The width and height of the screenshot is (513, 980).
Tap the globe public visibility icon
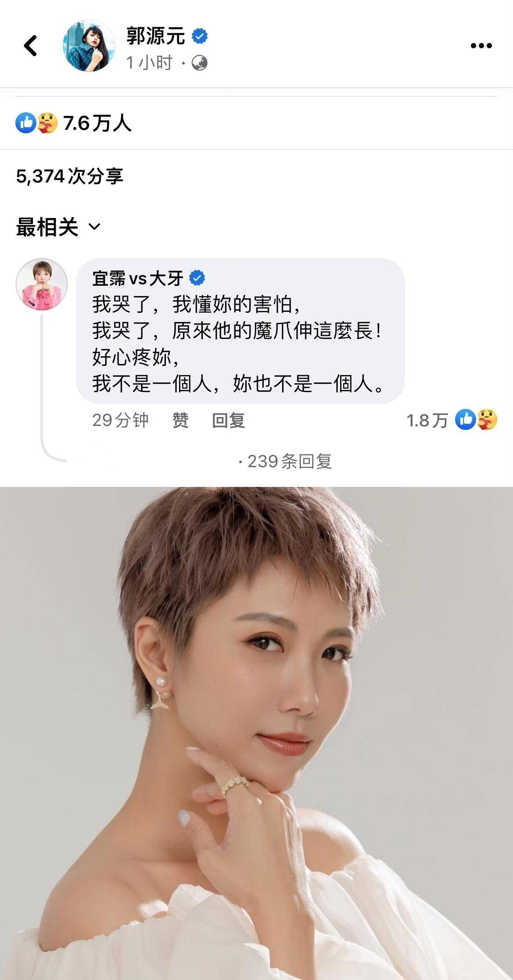pos(200,63)
